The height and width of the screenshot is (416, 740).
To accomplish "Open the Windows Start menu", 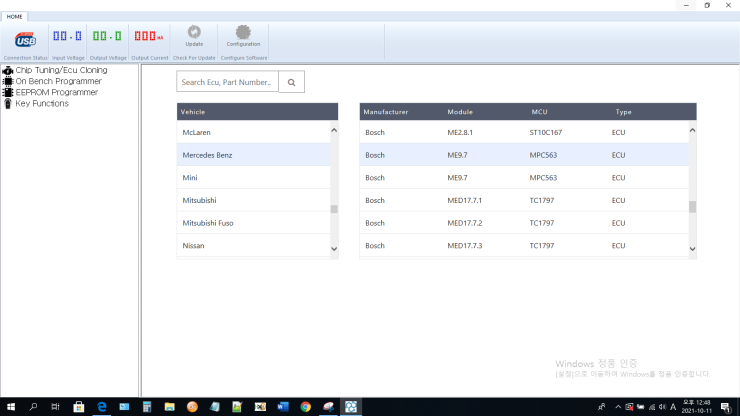I will point(11,407).
